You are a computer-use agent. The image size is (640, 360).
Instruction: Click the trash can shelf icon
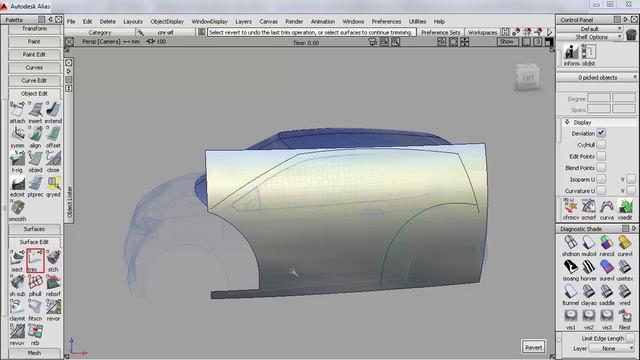point(631,34)
